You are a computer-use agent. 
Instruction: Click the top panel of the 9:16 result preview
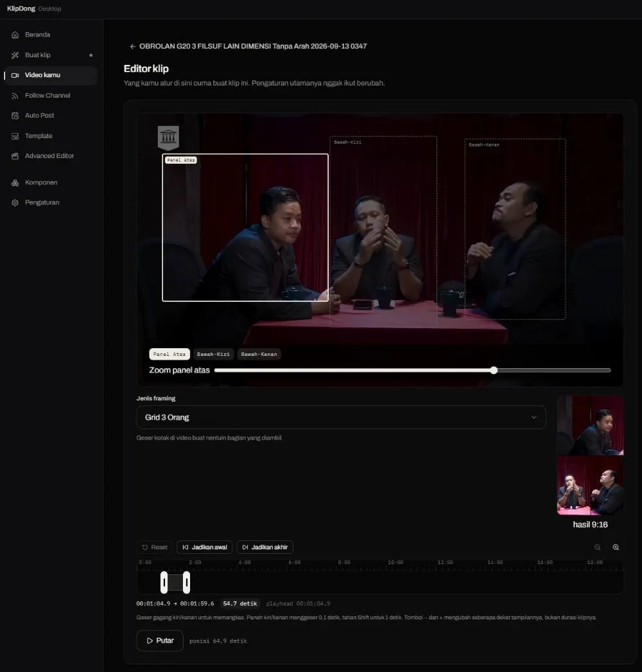(590, 425)
